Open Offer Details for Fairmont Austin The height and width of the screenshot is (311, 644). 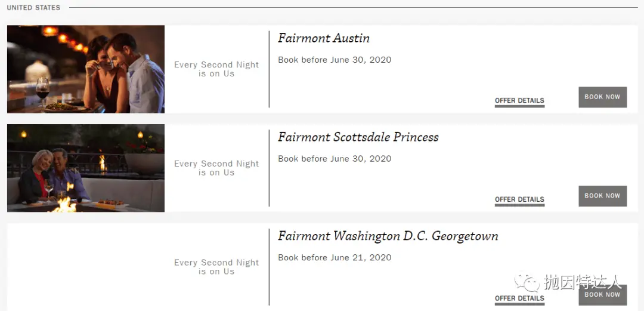click(519, 101)
